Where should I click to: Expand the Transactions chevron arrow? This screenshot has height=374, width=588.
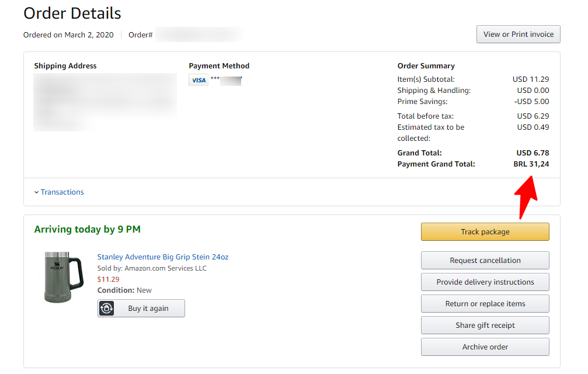(x=36, y=192)
